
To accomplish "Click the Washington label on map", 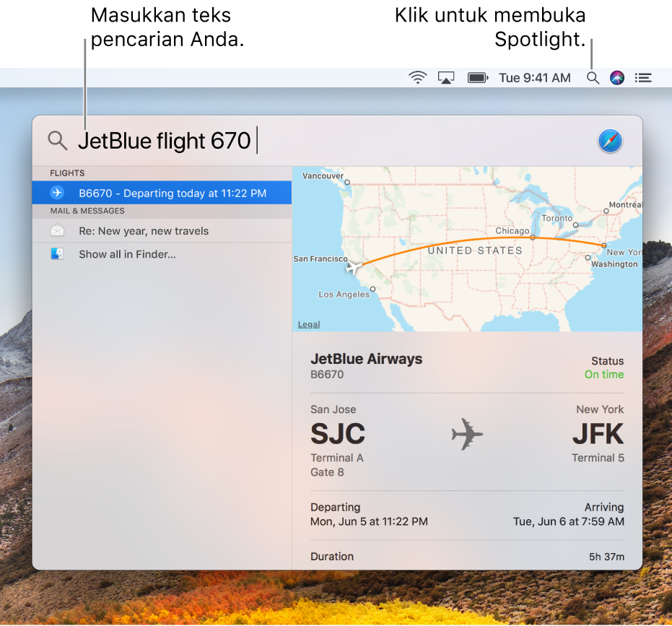I will tap(614, 264).
